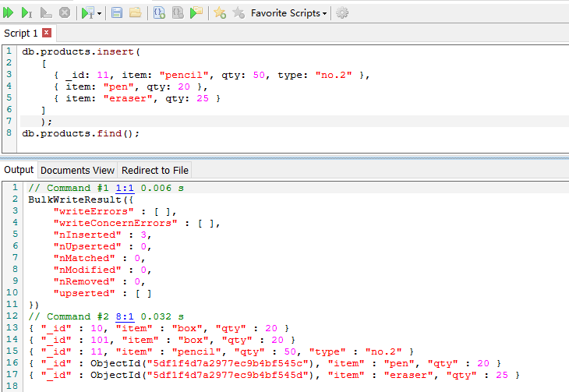Click the "nUpserted" : 0 output line
This screenshot has height=392, width=569.
[x=102, y=246]
